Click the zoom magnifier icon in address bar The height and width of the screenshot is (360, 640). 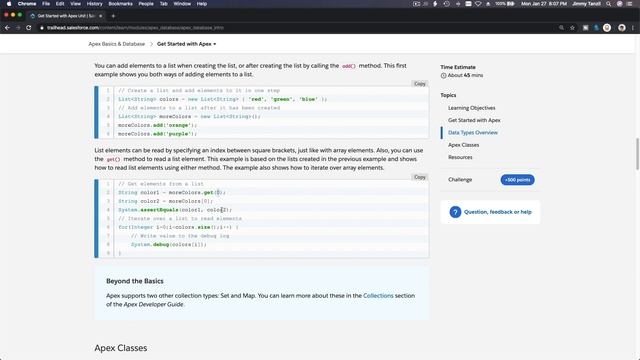click(562, 28)
